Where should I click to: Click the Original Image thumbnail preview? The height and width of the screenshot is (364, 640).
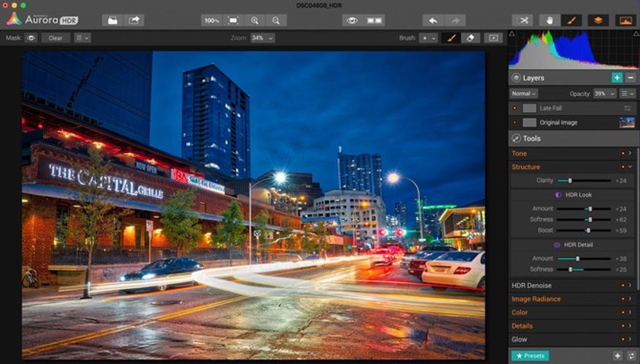click(x=627, y=123)
